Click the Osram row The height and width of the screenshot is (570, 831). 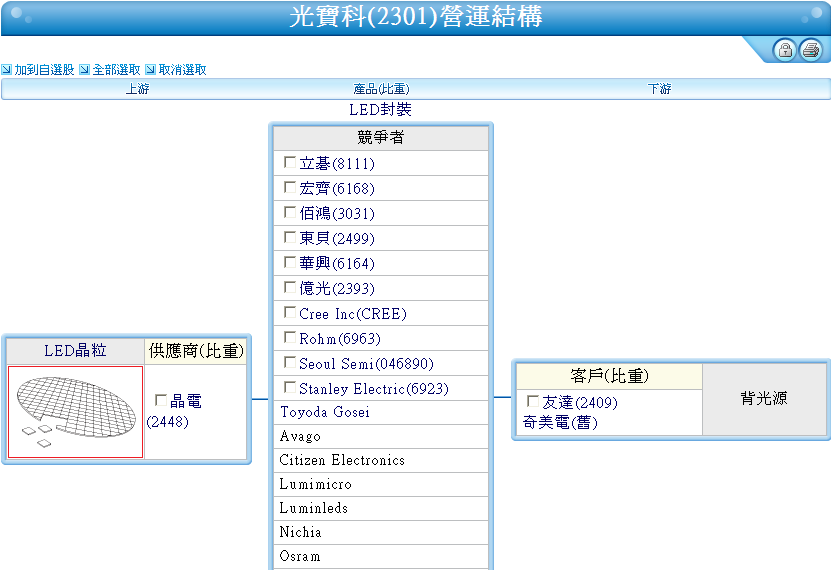point(381,556)
